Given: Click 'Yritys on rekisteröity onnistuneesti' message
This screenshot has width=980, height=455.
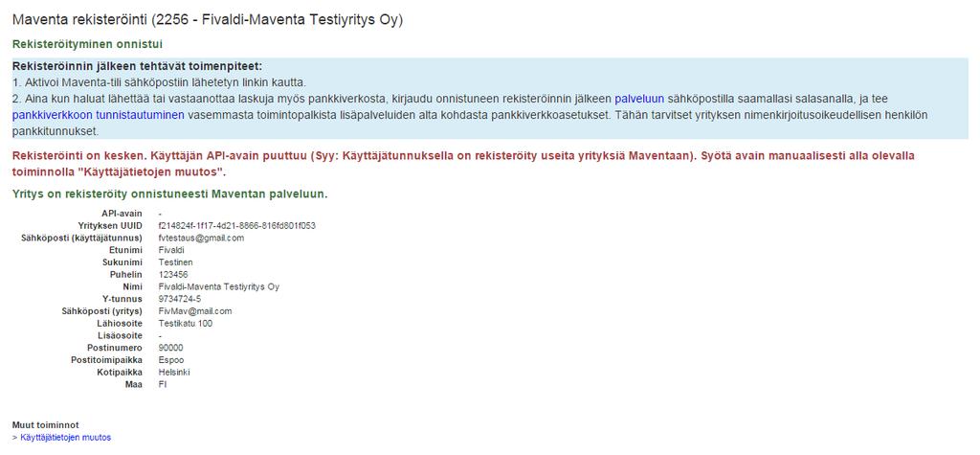Looking at the screenshot, I should (170, 194).
